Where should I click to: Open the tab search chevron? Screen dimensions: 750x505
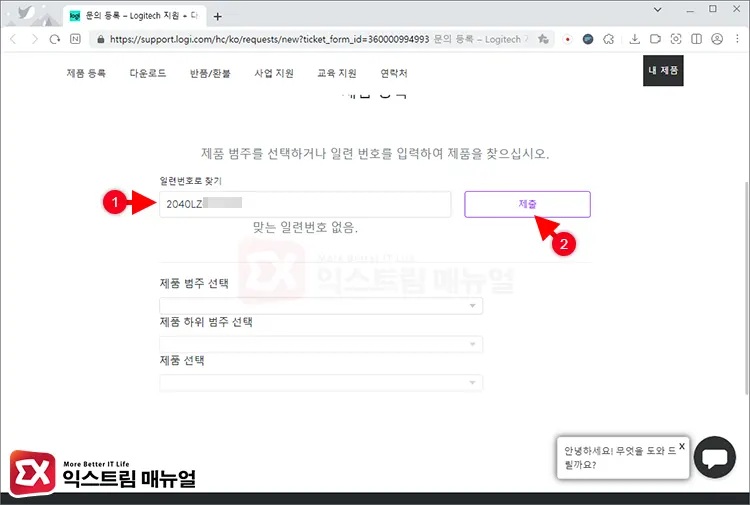point(658,10)
